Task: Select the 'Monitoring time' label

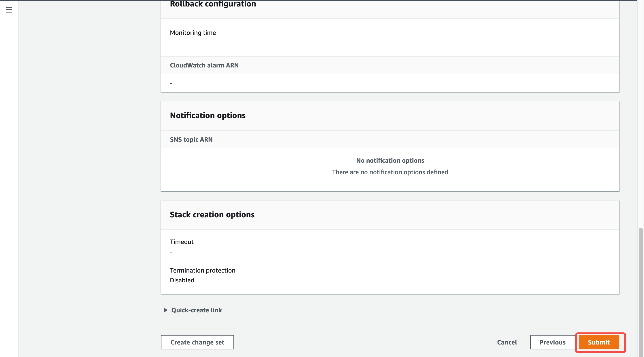Action: pos(193,33)
